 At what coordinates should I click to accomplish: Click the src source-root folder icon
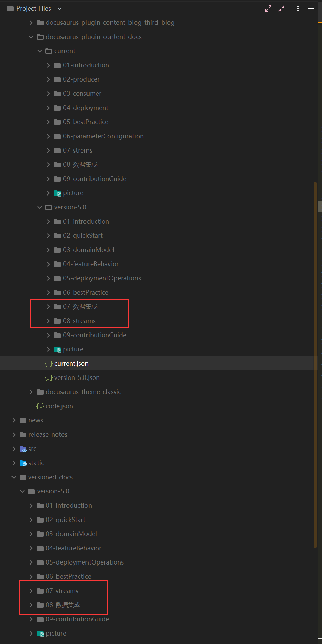click(x=23, y=449)
